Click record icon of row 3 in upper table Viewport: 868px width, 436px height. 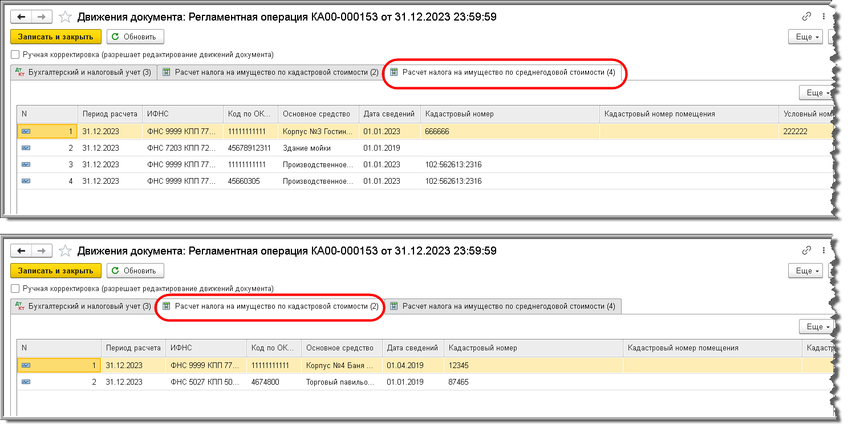pyautogui.click(x=26, y=164)
